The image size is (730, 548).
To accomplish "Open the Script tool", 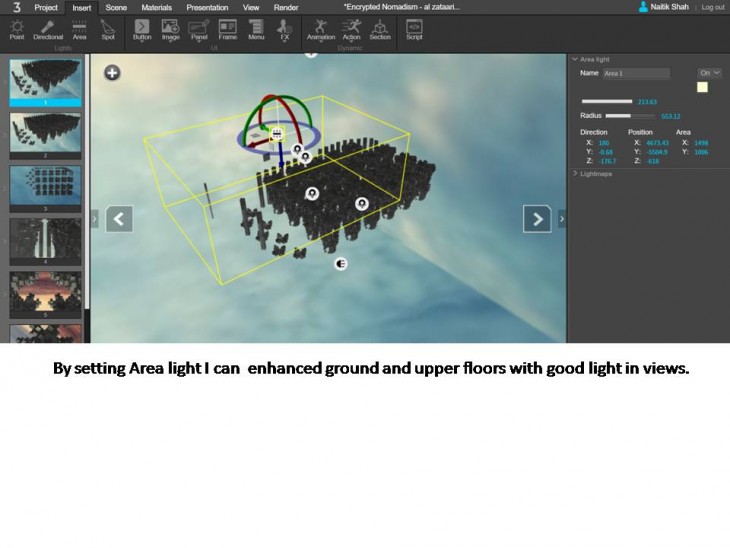I will (x=414, y=29).
